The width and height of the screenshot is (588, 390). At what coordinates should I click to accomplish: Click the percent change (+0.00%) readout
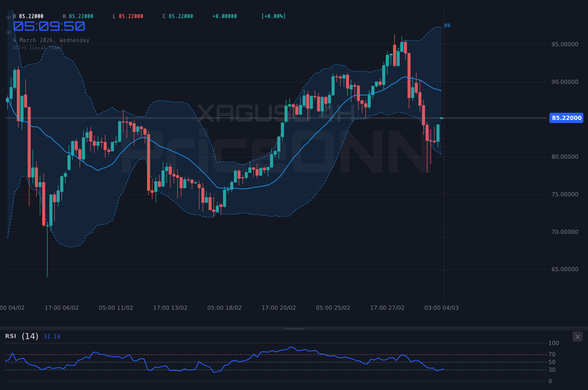pos(274,16)
